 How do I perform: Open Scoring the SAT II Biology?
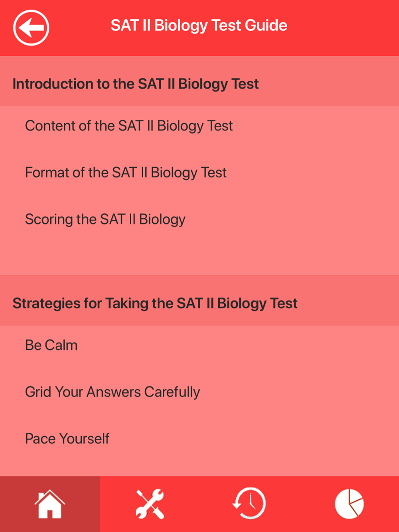coord(199,219)
